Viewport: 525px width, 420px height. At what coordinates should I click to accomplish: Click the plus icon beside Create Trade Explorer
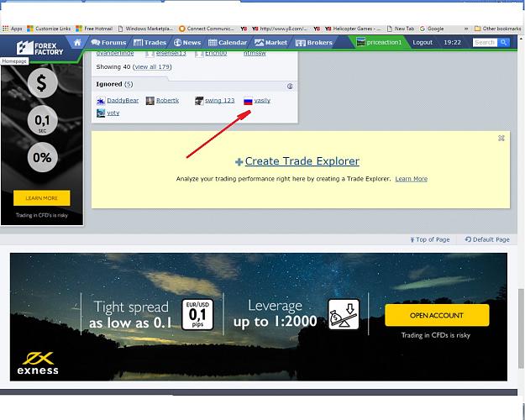pos(239,162)
